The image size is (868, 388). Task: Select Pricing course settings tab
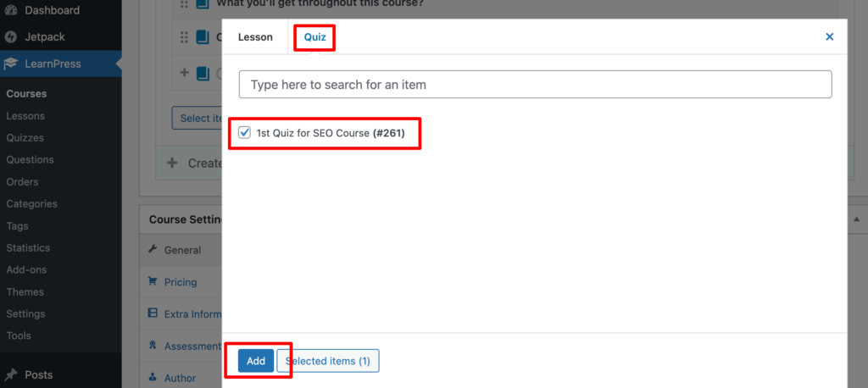point(181,282)
